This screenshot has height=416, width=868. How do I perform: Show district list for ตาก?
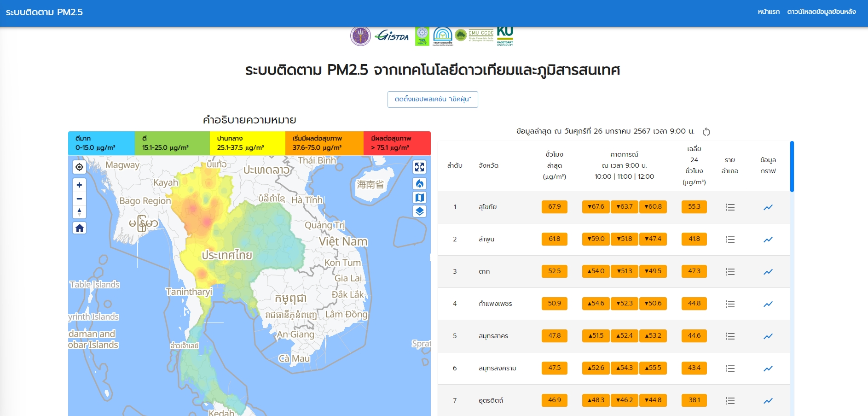click(730, 272)
